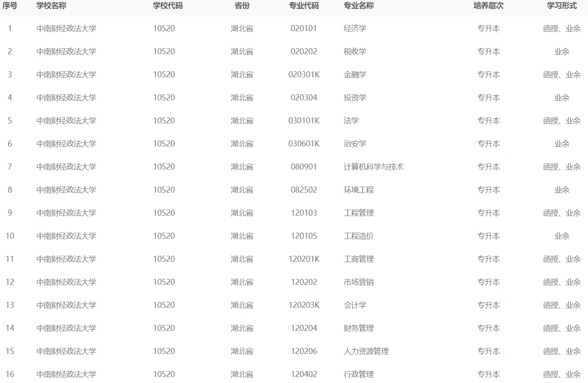Click 专升本 in the 市场营销 row
The image size is (588, 383).
click(x=489, y=282)
